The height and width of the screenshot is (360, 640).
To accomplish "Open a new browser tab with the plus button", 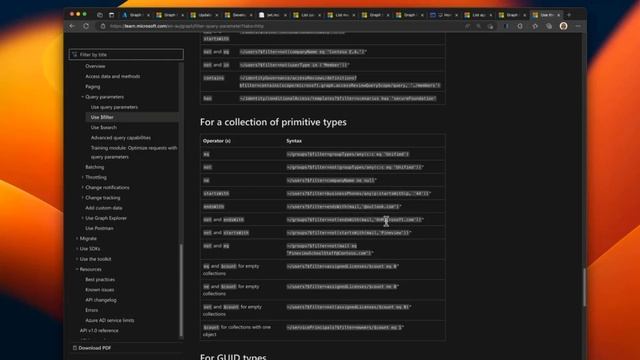I will click(x=569, y=15).
